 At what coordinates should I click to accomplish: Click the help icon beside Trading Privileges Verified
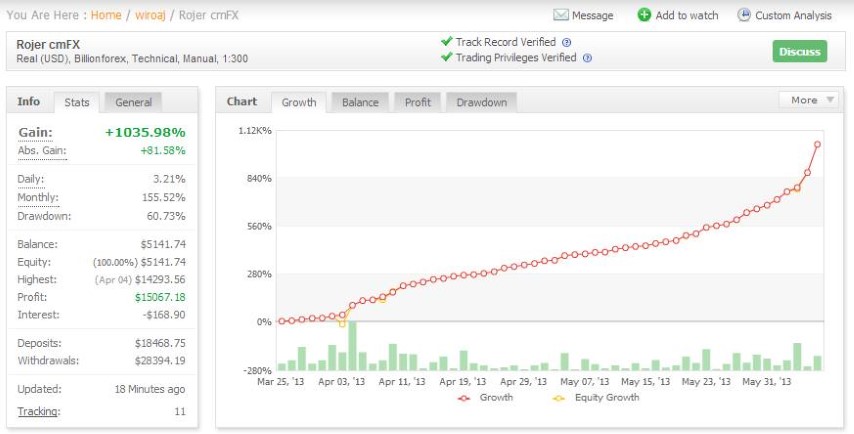pyautogui.click(x=587, y=58)
